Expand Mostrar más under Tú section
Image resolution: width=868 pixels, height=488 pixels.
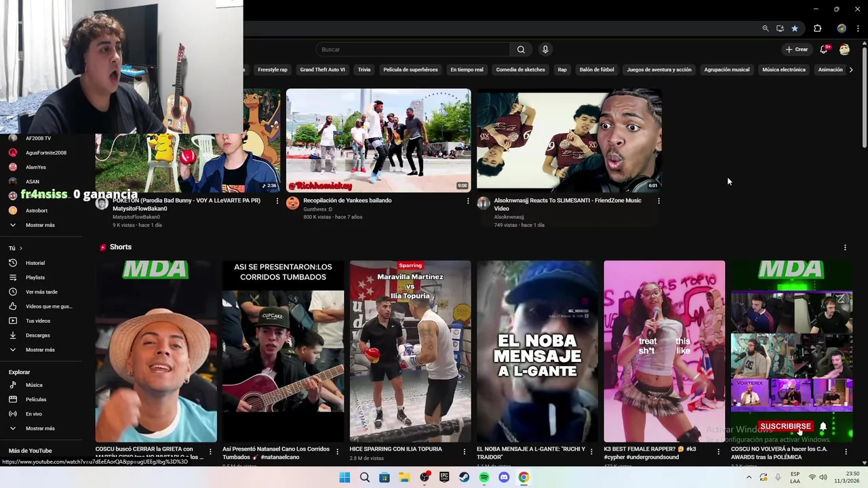(41, 350)
